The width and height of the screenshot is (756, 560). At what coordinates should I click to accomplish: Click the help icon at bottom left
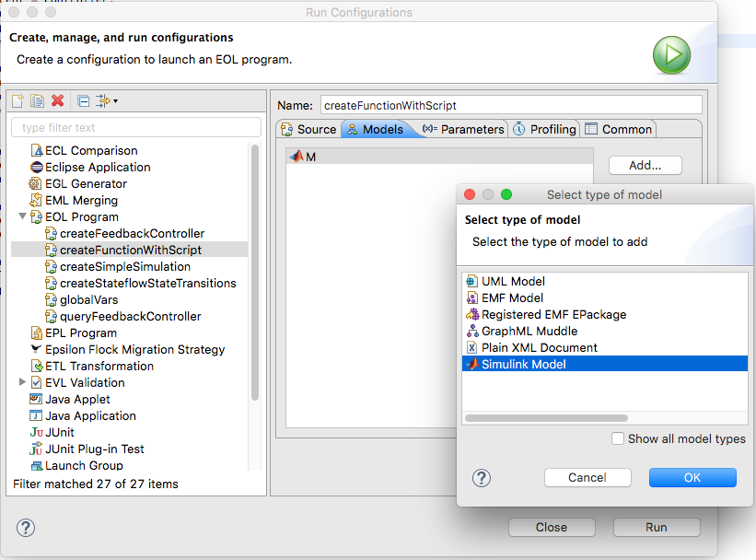coord(24,528)
